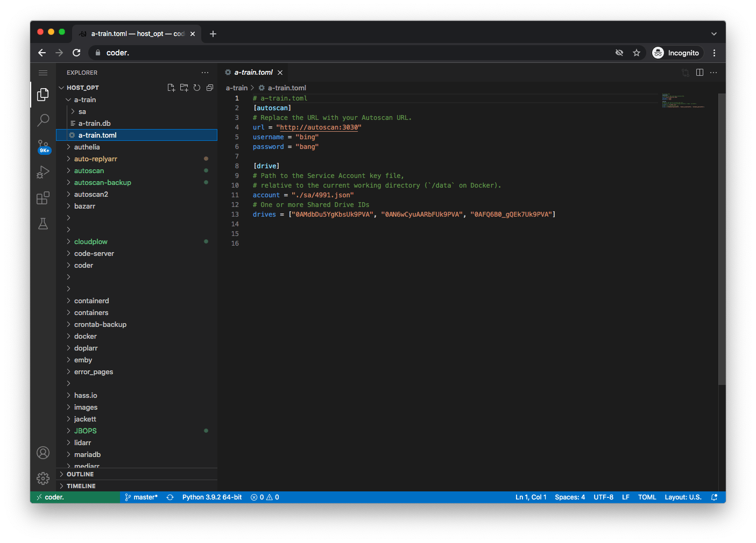Viewport: 756px width, 543px height.
Task: Toggle the tracking protection eye icon
Action: pyautogui.click(x=619, y=53)
